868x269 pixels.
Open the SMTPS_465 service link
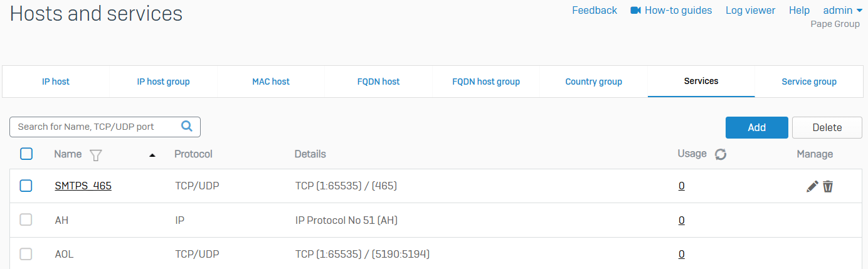click(83, 186)
